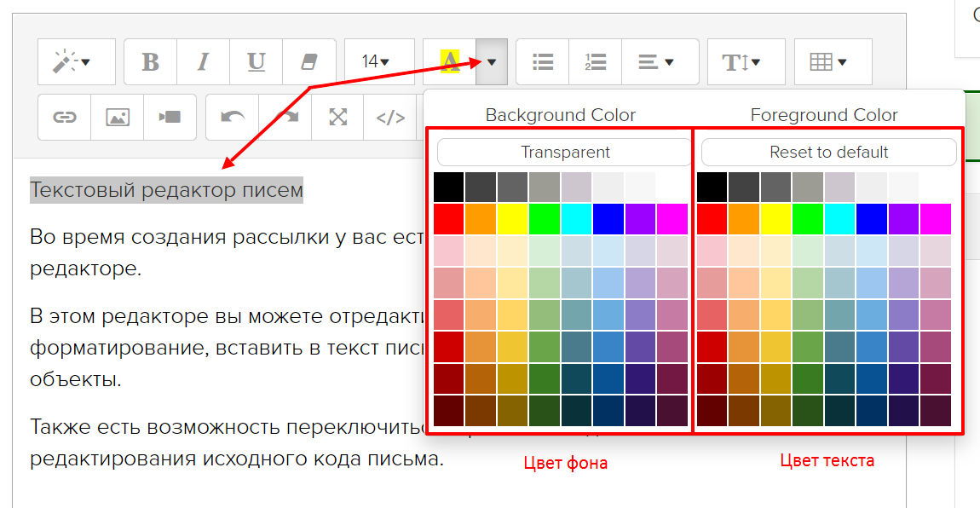Viewport: 980px width, 508px height.
Task: Switch to fullscreen editor mode
Action: [x=338, y=118]
